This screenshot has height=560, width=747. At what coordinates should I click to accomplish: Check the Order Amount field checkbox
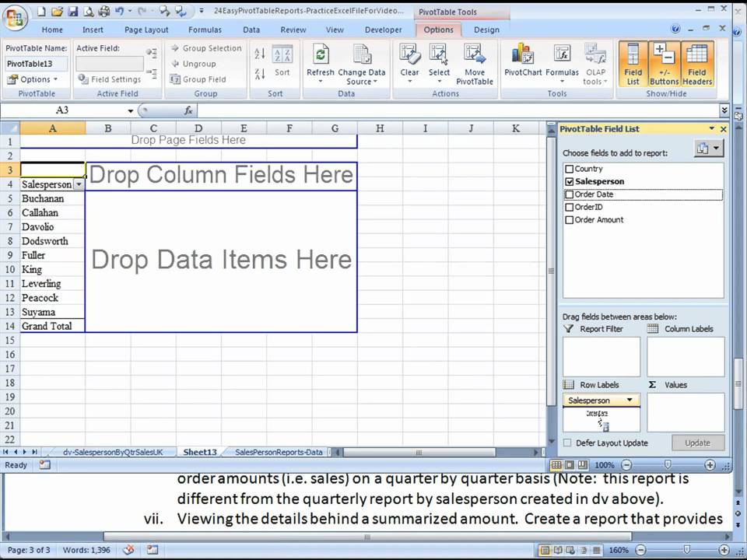click(x=569, y=220)
